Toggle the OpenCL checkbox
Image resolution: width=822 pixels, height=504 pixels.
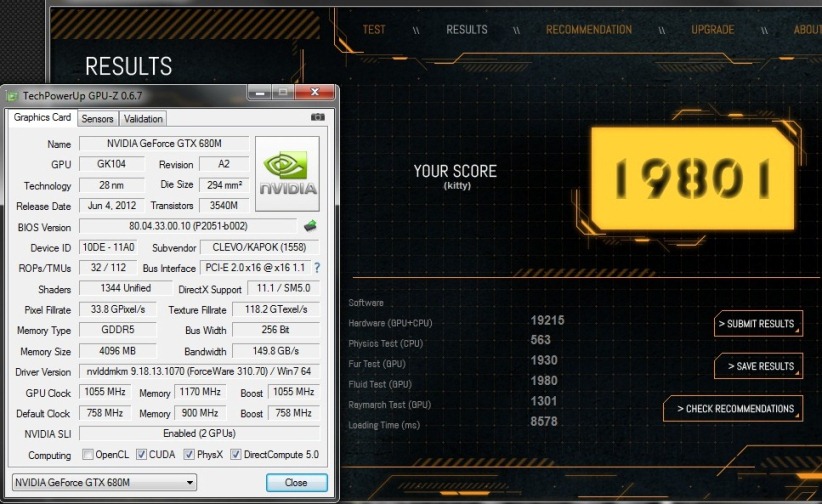click(x=88, y=454)
